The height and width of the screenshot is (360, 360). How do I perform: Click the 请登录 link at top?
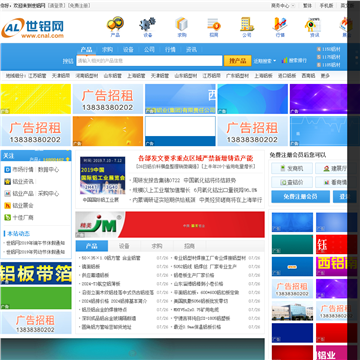point(57,6)
